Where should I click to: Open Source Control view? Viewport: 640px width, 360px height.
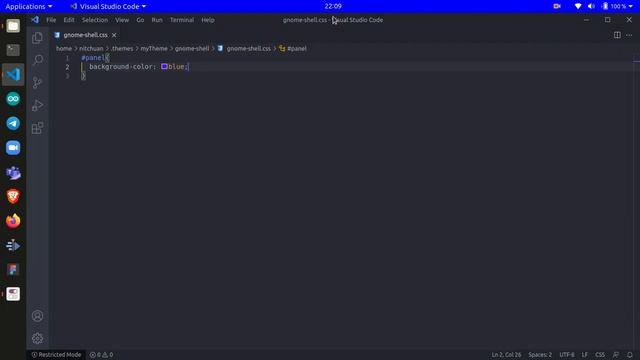38,83
